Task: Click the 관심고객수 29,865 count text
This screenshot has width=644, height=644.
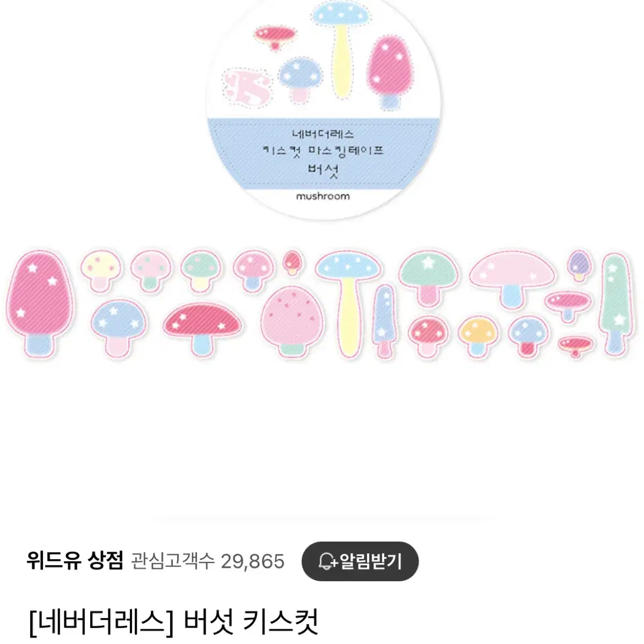Action: 208,561
